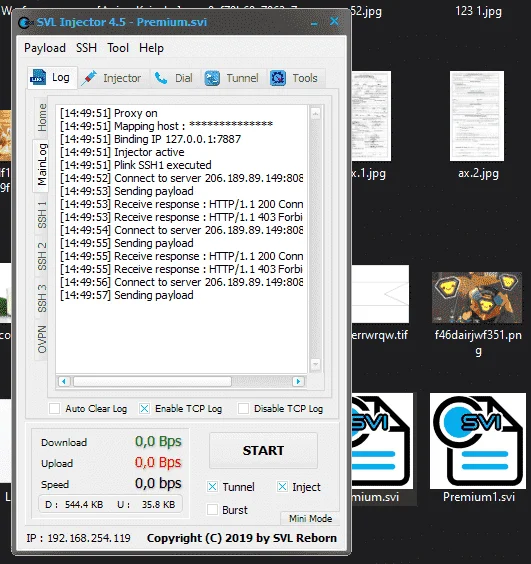Click the log horizontal scroll right arrow
531x564 pixels.
pos(298,381)
